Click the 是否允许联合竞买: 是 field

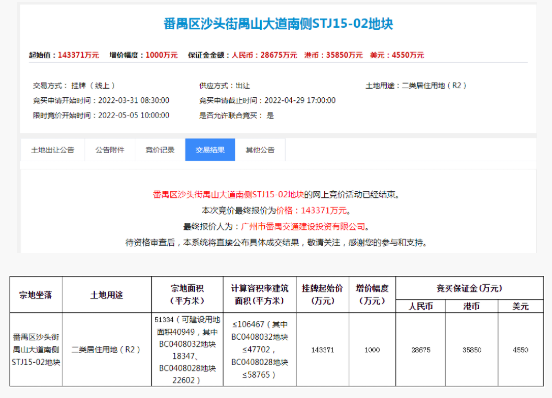click(x=237, y=115)
